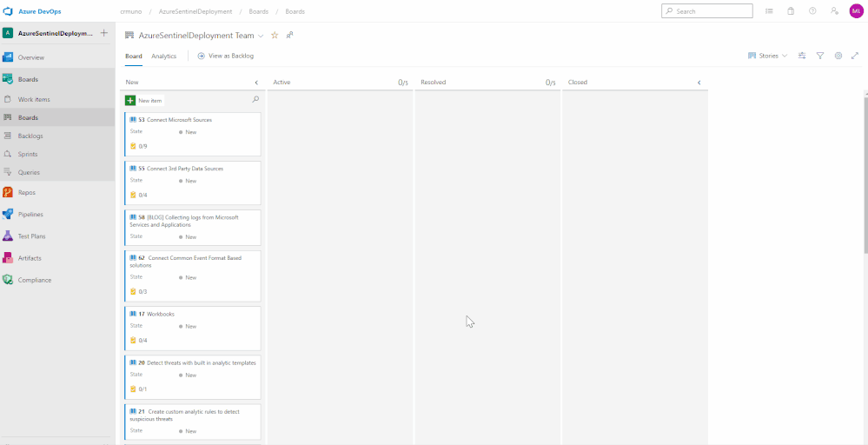Open team members icon next to star
Screen dimensions: 868x445
click(289, 36)
